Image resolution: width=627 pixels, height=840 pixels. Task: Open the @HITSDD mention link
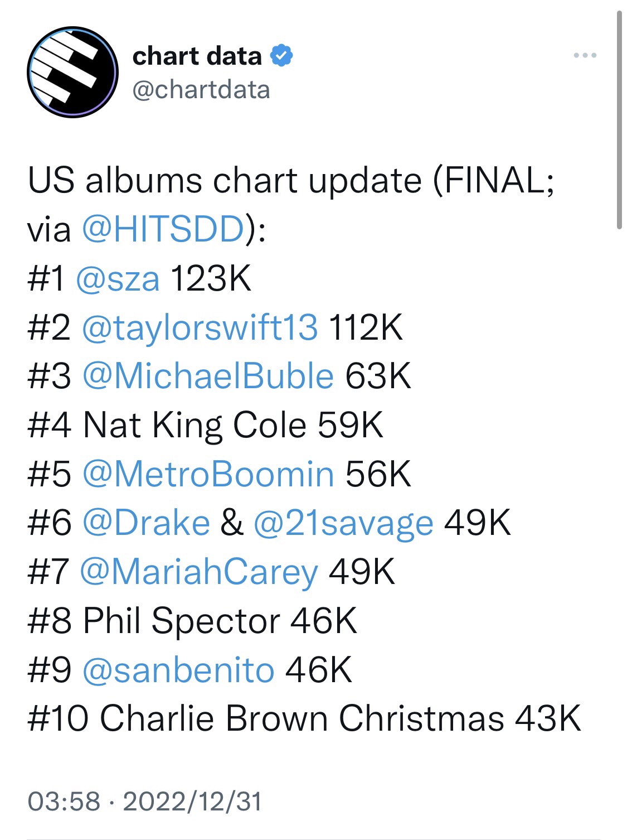[163, 229]
